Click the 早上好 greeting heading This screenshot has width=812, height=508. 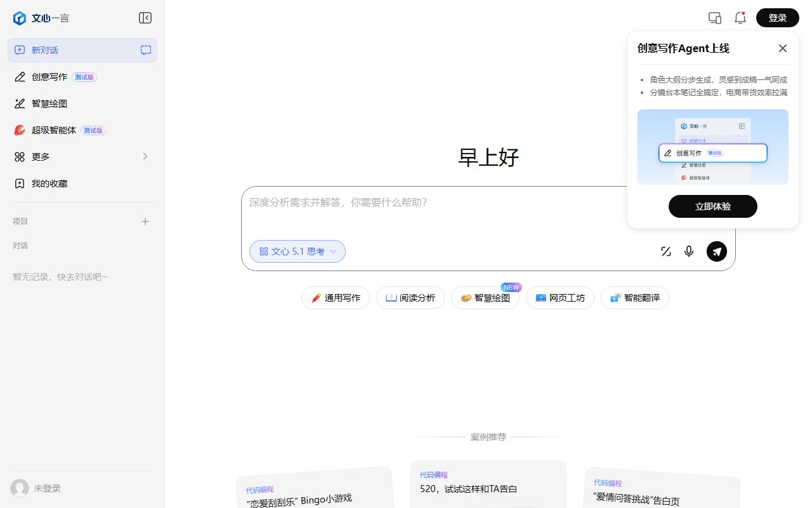pos(488,157)
